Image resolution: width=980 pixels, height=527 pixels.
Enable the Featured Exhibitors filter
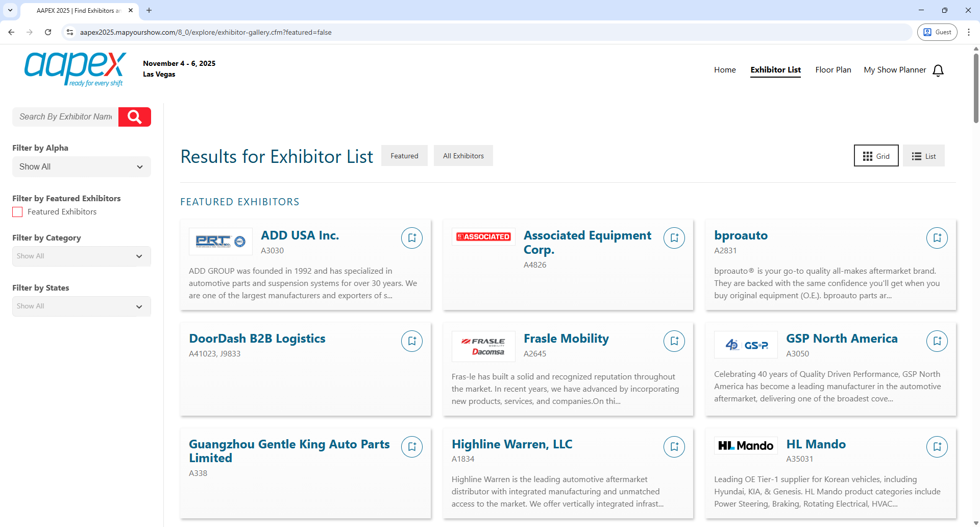tap(17, 211)
